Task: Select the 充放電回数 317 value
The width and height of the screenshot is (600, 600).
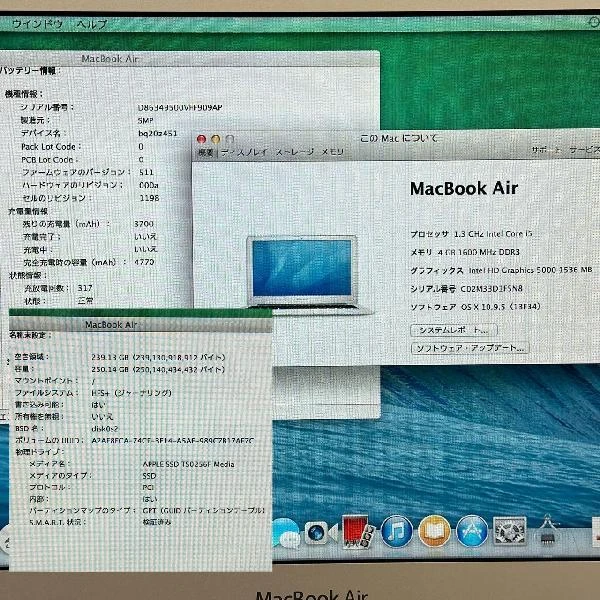Action: [x=85, y=288]
